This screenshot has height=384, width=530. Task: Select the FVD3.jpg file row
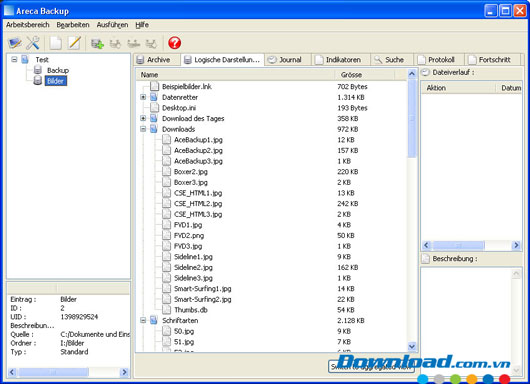coord(188,246)
